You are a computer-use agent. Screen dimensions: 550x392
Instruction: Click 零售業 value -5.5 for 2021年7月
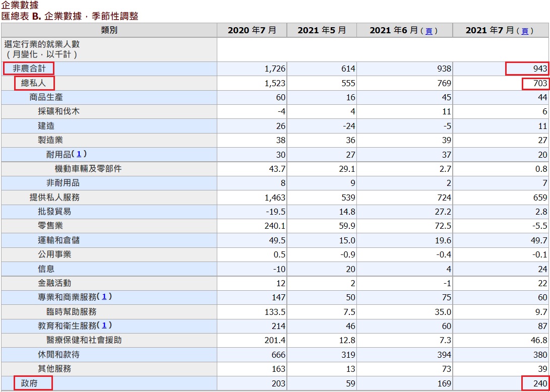[x=540, y=226]
